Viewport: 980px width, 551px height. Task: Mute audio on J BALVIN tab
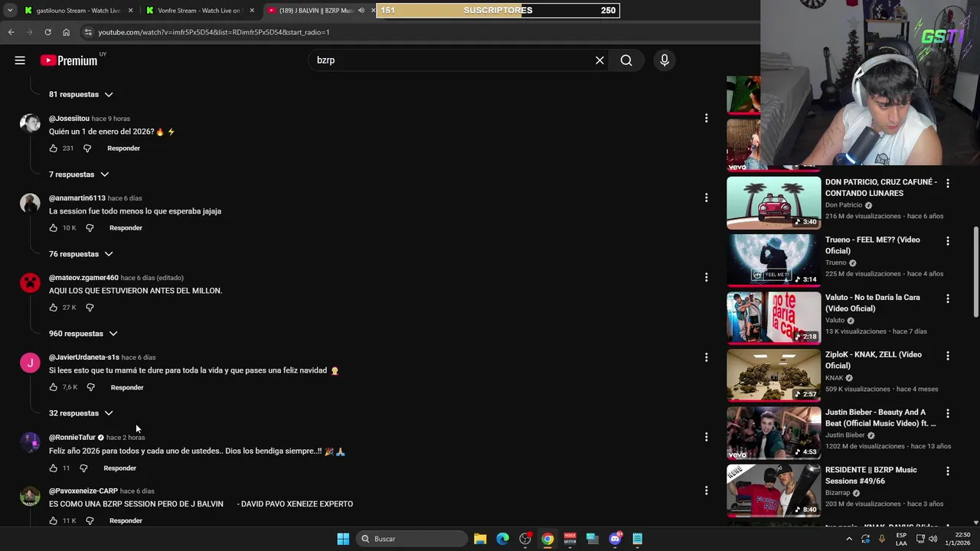361,11
